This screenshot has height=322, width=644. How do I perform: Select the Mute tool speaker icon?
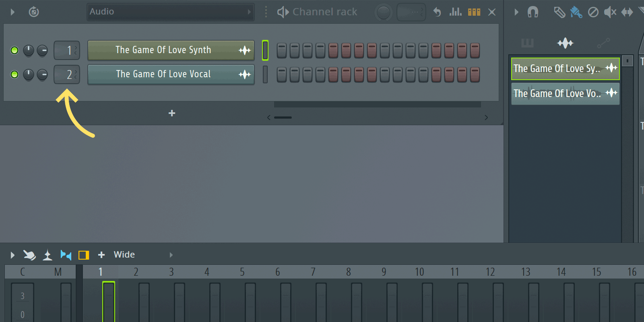610,12
